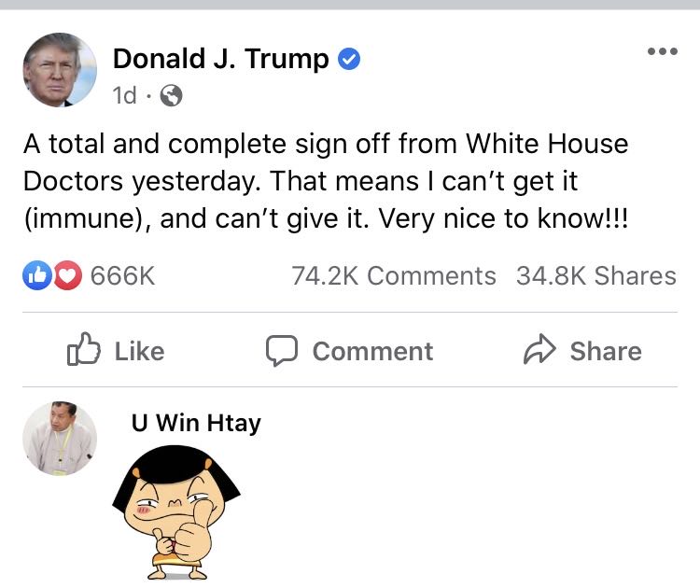Viewport: 700px width, 588px height.
Task: Open the 74.2K Comments link
Action: coord(394,275)
